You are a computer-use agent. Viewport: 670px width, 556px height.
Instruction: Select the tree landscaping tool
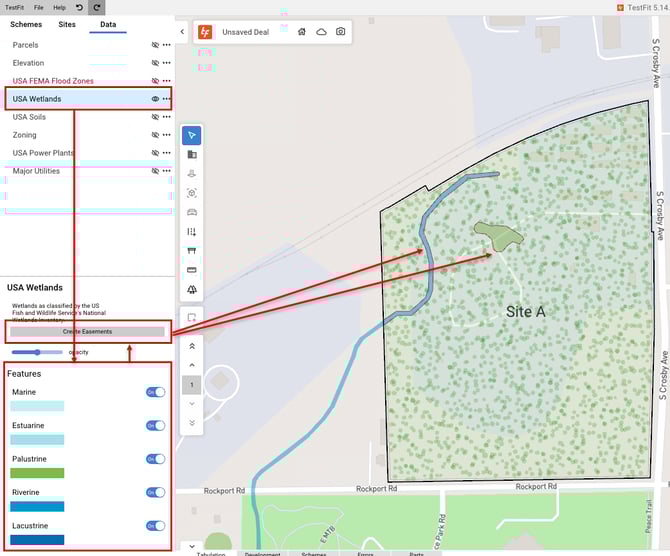coord(192,289)
